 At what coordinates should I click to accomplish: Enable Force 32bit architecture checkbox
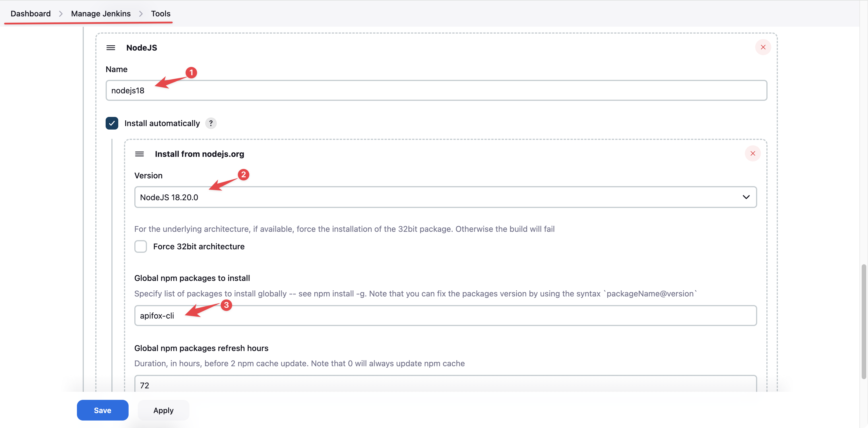(141, 246)
